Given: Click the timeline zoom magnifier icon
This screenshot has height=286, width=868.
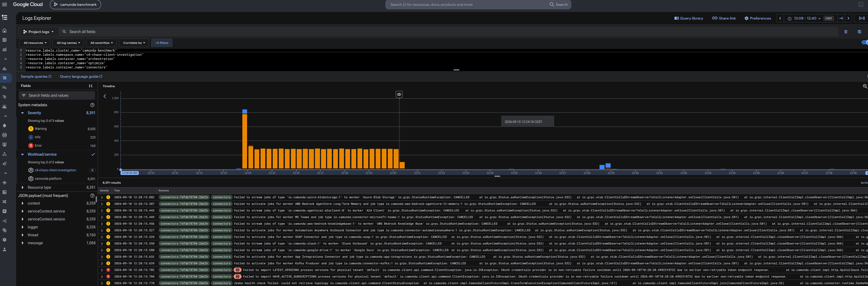Looking at the screenshot, I should click(x=865, y=86).
